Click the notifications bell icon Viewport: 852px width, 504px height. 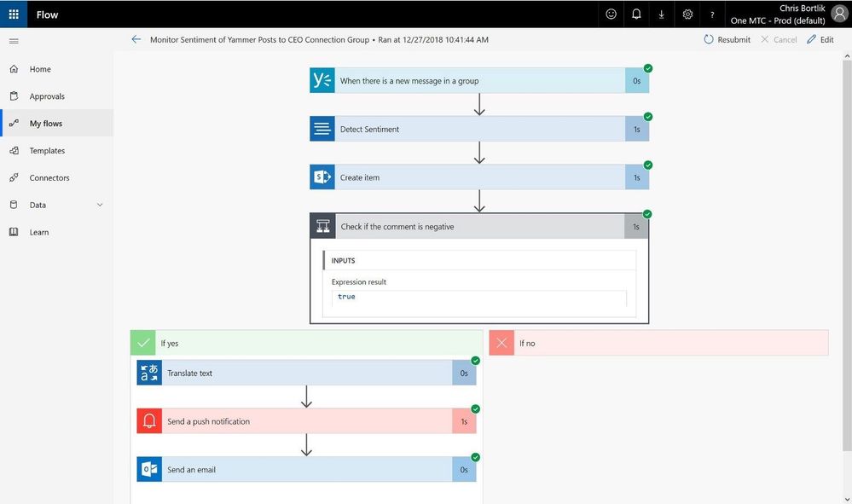(x=635, y=14)
